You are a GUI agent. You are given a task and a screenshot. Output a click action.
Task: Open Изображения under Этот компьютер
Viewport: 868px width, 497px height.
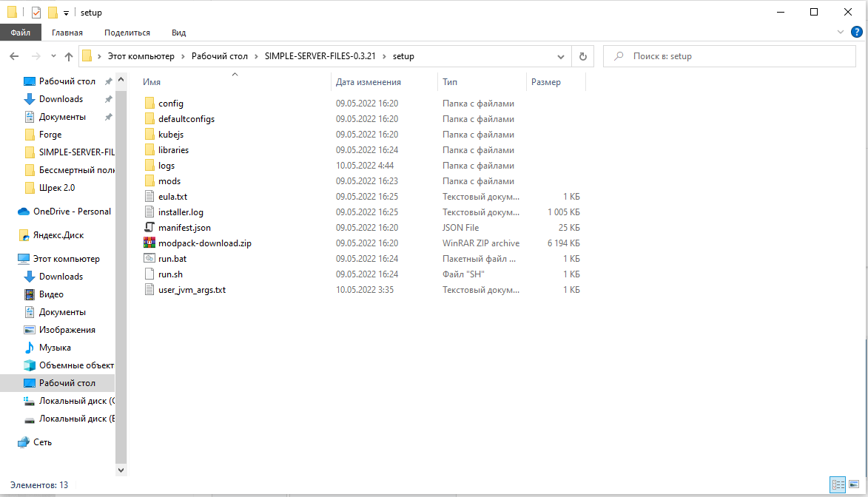pos(67,330)
